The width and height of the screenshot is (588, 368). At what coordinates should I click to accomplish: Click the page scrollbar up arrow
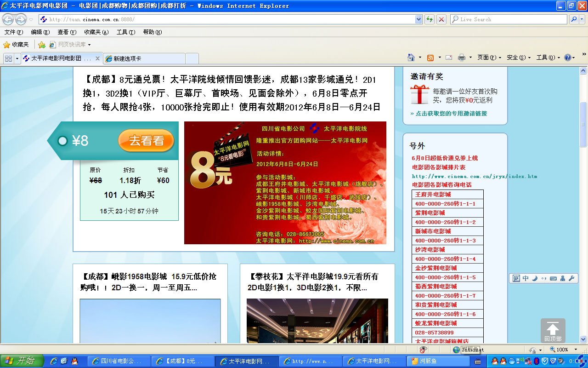pos(583,71)
